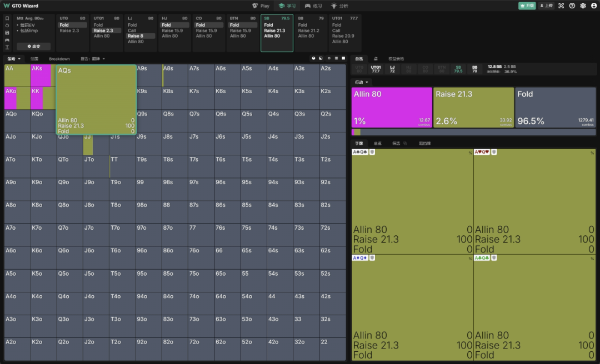Viewport: 600px width, 364px height.
Task: Select Allin 80 in CO action card
Action: 203,36
